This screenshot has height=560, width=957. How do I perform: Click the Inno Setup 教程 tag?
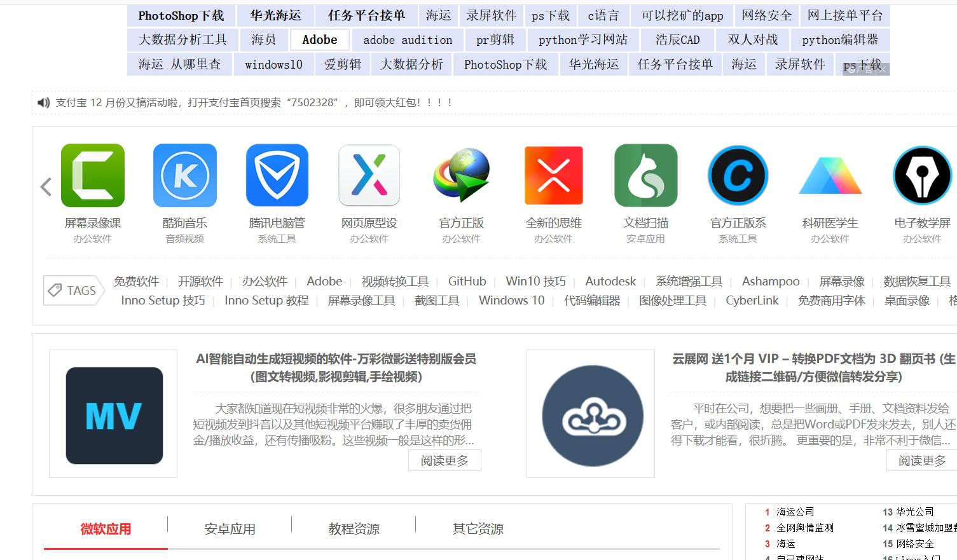(x=266, y=300)
